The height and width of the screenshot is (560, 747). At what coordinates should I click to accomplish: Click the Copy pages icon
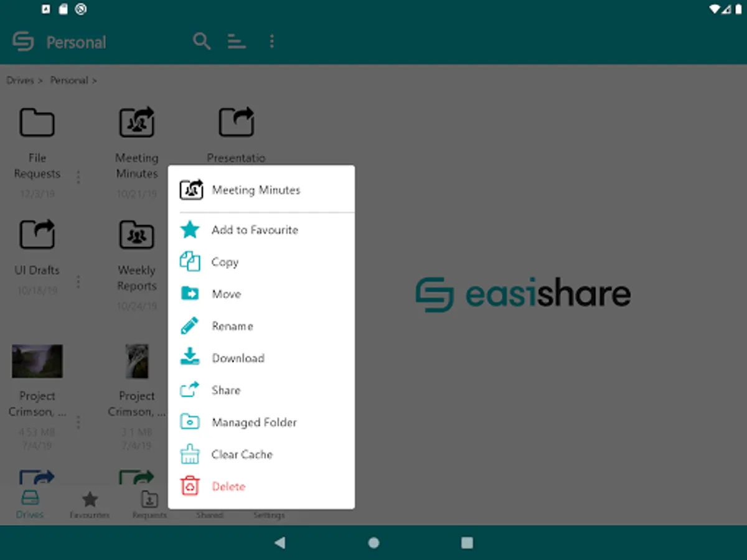point(190,261)
